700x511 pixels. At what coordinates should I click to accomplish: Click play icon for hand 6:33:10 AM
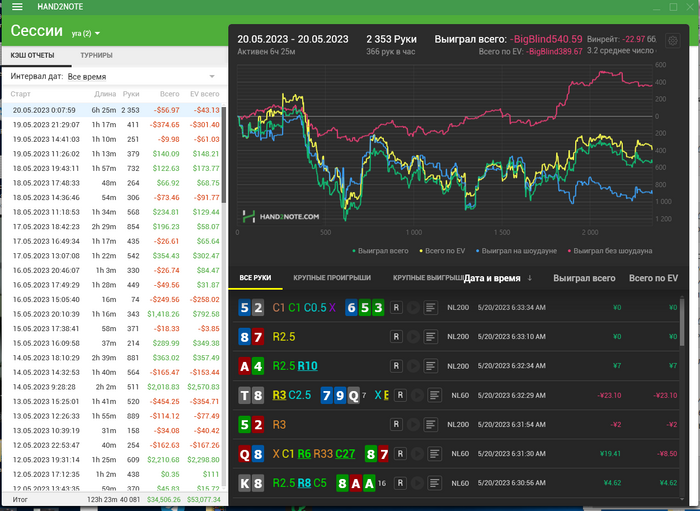413,337
